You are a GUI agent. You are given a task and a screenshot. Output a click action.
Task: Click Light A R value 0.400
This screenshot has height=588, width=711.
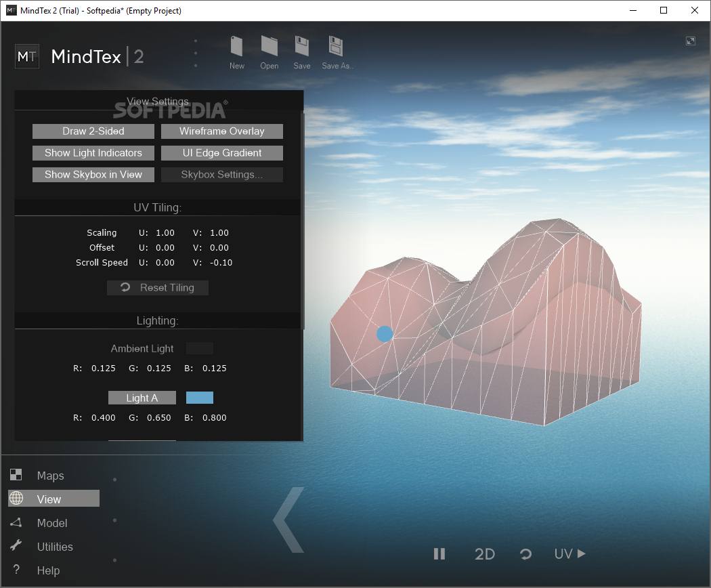(x=104, y=418)
